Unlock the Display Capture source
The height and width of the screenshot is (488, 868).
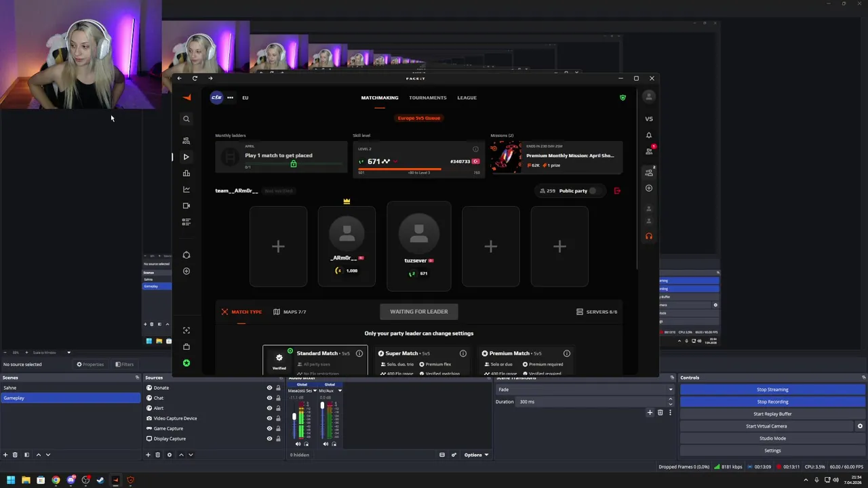click(278, 439)
